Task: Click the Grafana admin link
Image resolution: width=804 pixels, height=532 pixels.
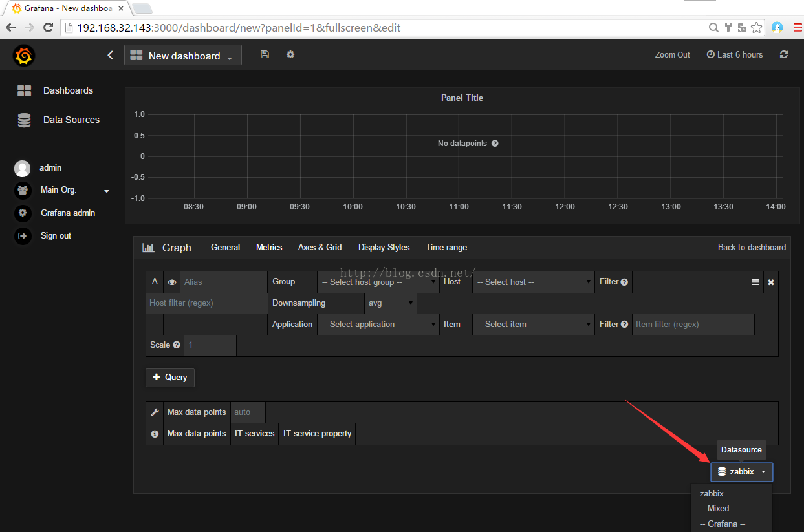Action: click(68, 213)
